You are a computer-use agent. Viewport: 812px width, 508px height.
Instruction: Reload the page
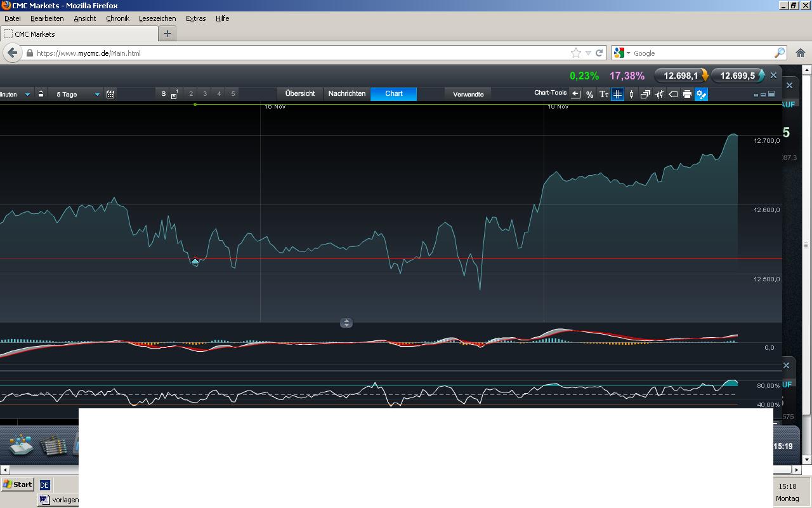coord(599,53)
